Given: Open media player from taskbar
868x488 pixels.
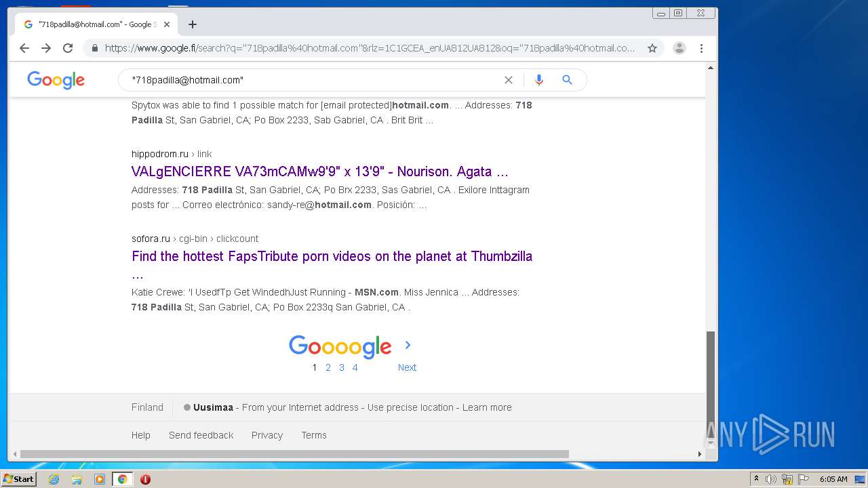Looking at the screenshot, I should (100, 479).
